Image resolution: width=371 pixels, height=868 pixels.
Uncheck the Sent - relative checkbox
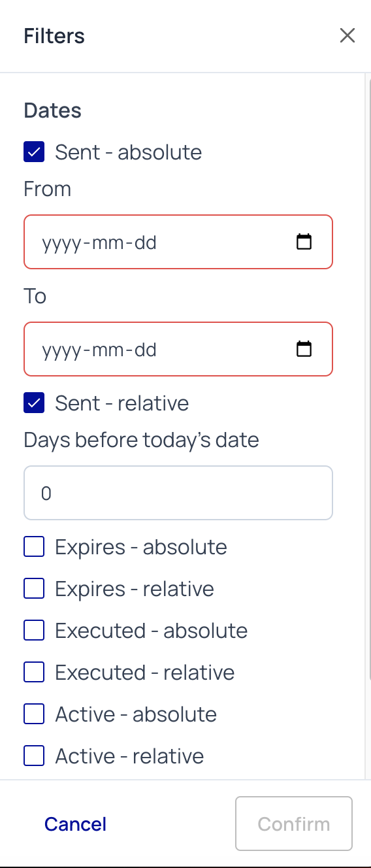coord(34,403)
